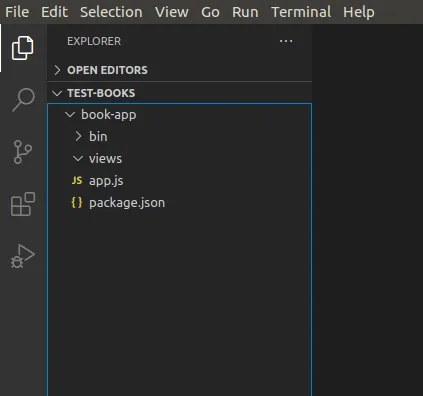Screen dimensions: 423x396
Task: Collapse the TEST-BOOKS section chevron
Action: pos(57,93)
